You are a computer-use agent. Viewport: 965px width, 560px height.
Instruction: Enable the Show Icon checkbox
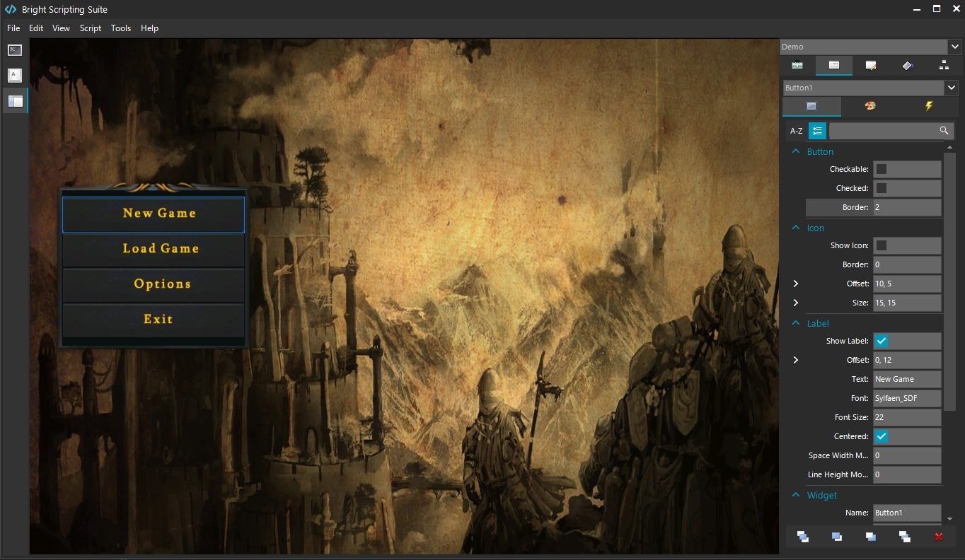(882, 245)
